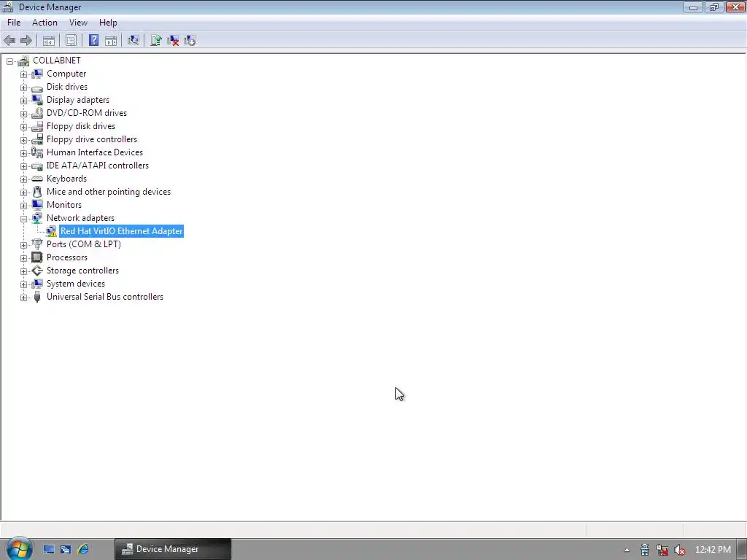
Task: Click the Disk drives category icon
Action: pos(37,87)
